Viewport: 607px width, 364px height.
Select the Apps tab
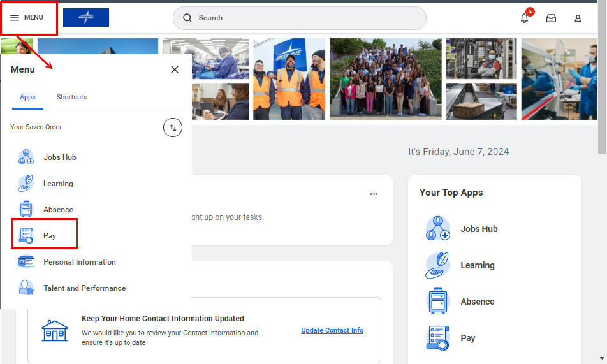[x=27, y=97]
